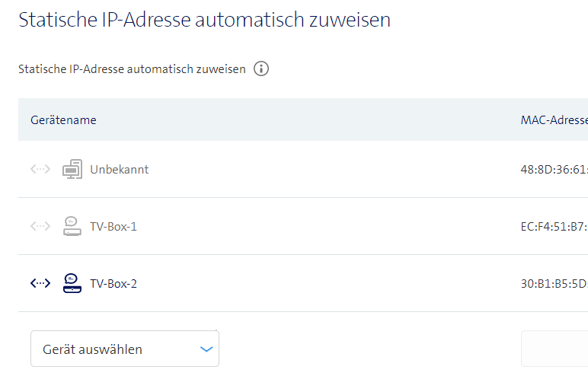The height and width of the screenshot is (376, 588).
Task: Click the MAC address starting with 48:8D
Action: tap(554, 170)
